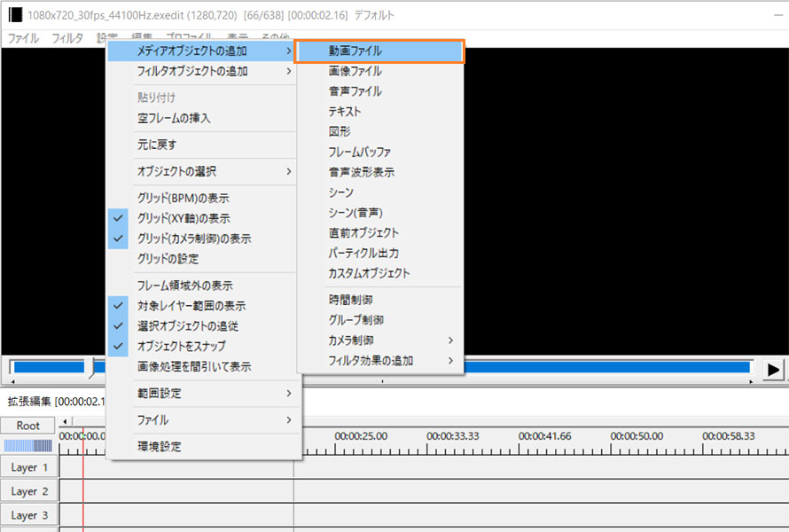Screen dimensions: 789x532
Task: Toggle フレーム領域外の表示
Action: 201,286
